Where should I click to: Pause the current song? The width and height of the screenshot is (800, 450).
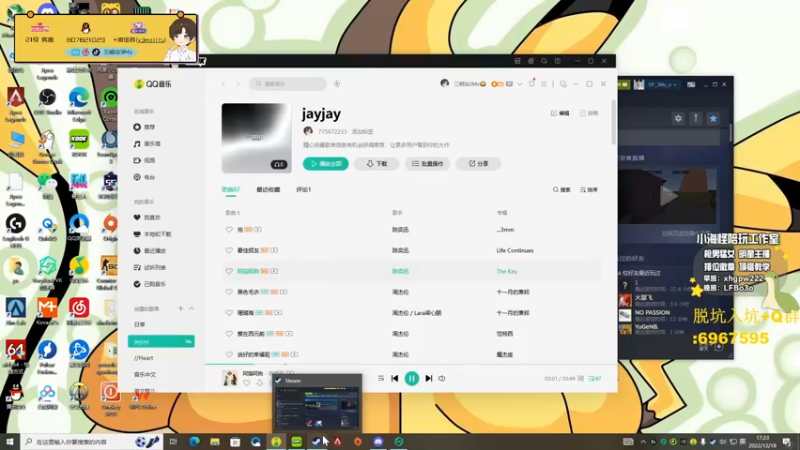tap(412, 379)
